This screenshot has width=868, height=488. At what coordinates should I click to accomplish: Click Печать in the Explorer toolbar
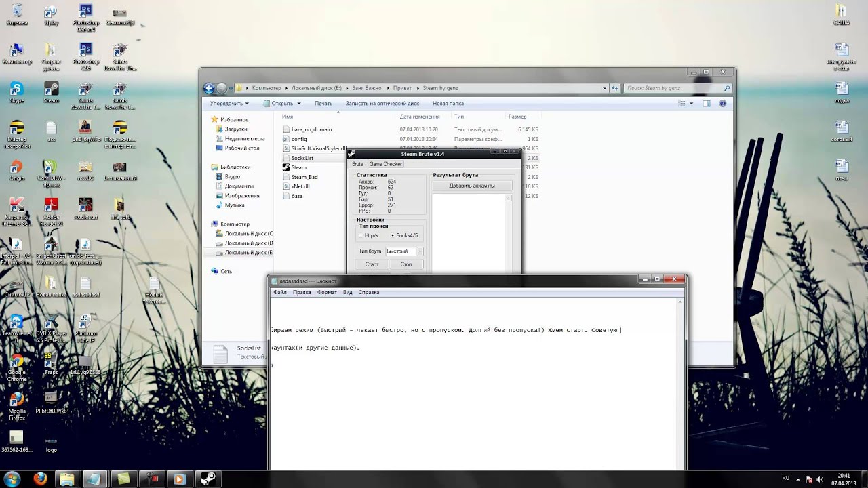coord(323,104)
